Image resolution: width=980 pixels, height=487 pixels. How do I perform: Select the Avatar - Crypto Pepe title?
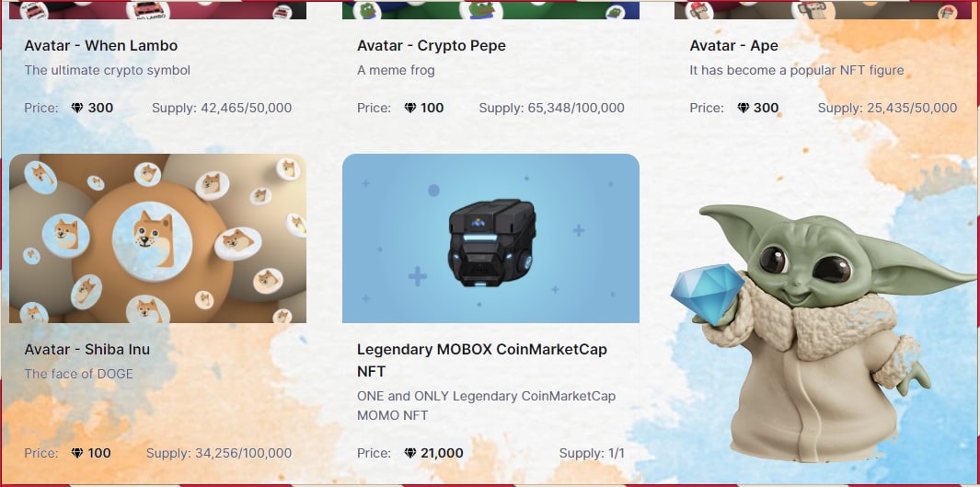(432, 46)
